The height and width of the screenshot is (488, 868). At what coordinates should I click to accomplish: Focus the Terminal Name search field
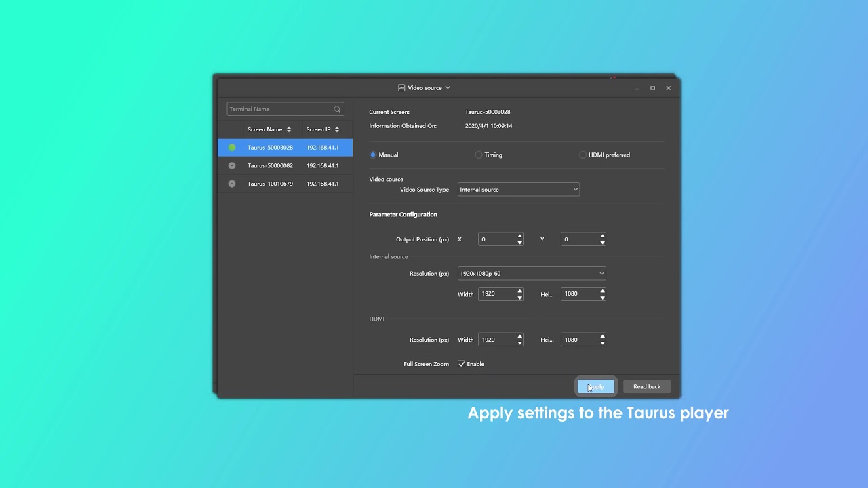[x=285, y=109]
